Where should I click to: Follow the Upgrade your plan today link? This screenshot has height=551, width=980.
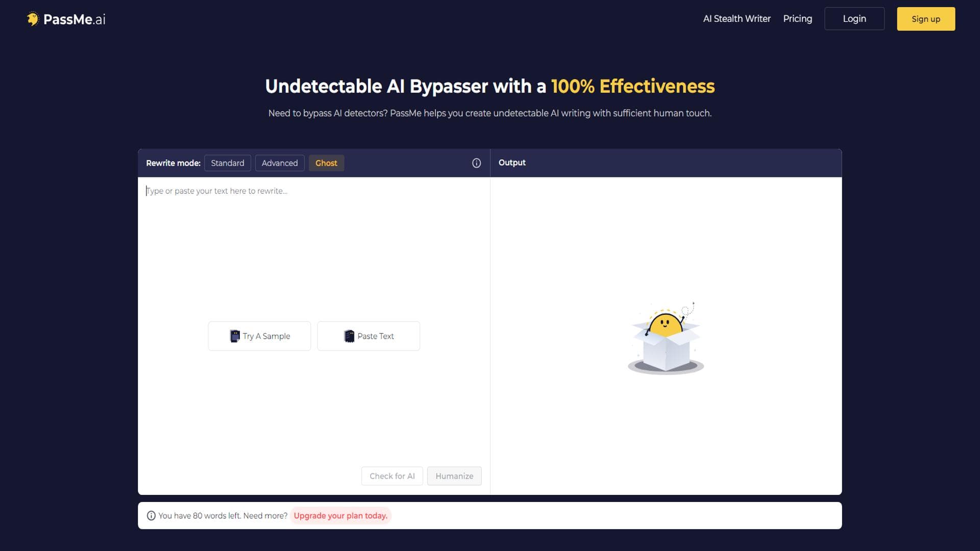[x=340, y=516]
